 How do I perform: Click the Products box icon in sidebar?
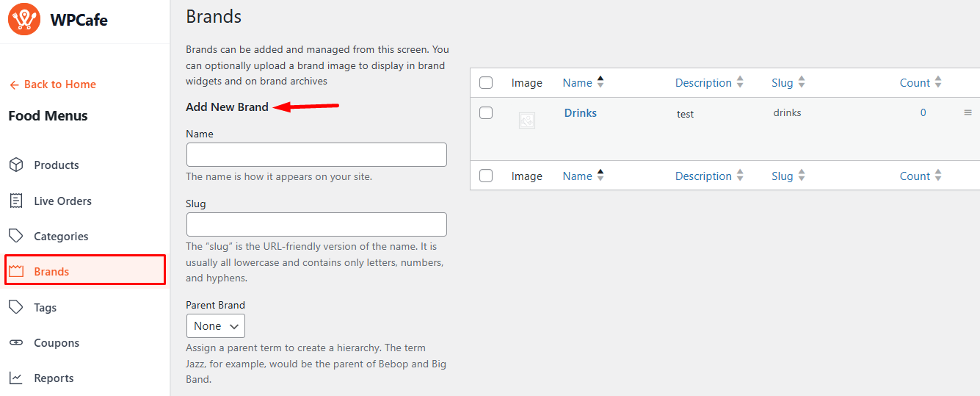click(x=16, y=165)
